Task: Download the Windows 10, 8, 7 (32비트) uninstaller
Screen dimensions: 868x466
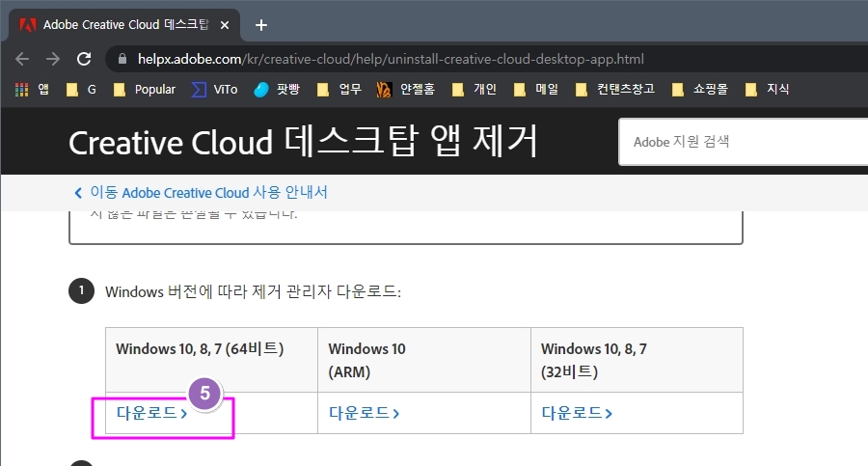Action: click(x=577, y=413)
